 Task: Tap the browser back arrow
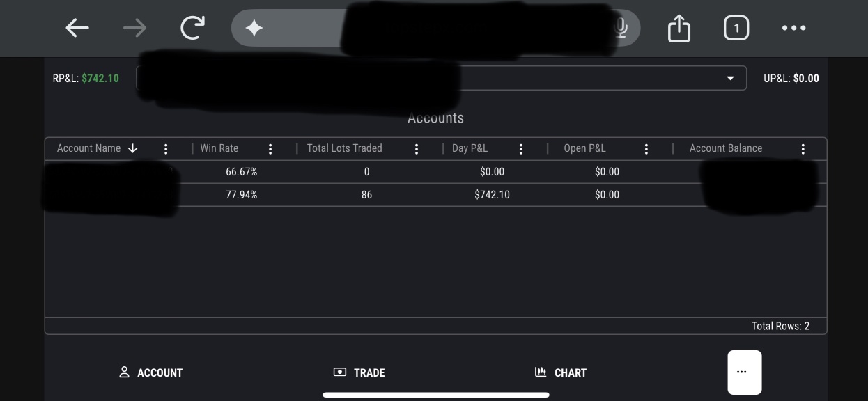[x=77, y=28]
